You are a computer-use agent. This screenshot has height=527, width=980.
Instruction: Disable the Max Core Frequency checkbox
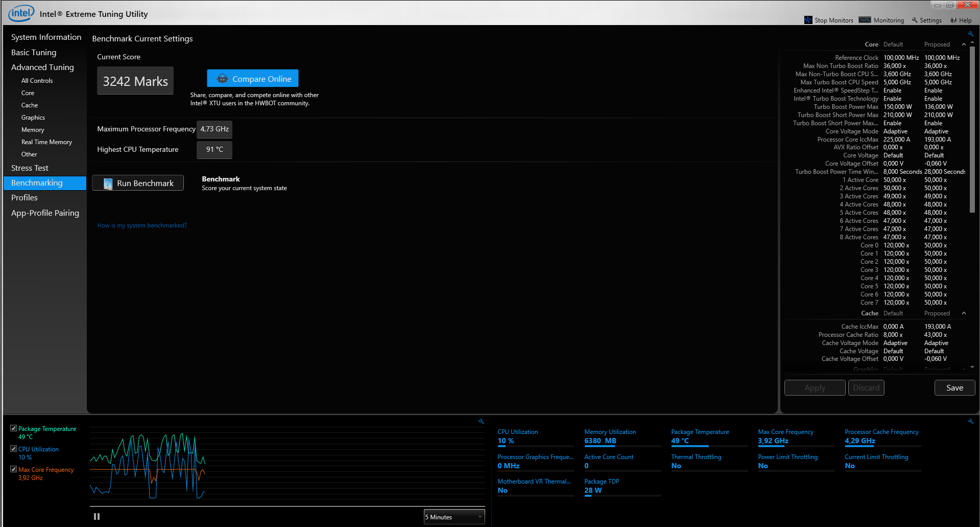tap(14, 469)
